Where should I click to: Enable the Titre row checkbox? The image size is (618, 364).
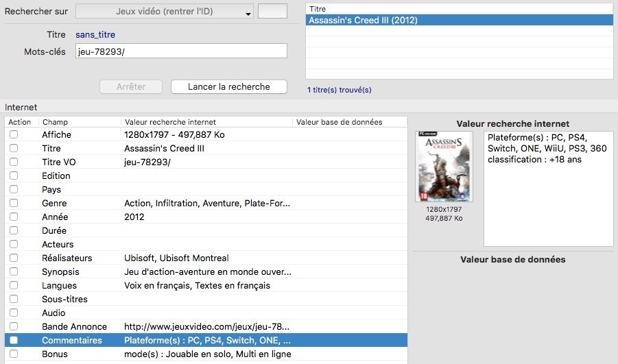pos(14,149)
